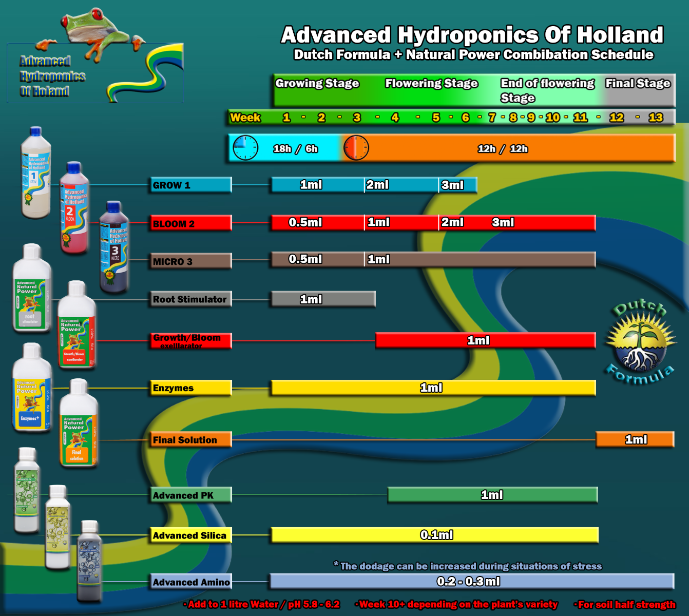Click the 3ml segment of Grow 1 bar

tap(458, 185)
